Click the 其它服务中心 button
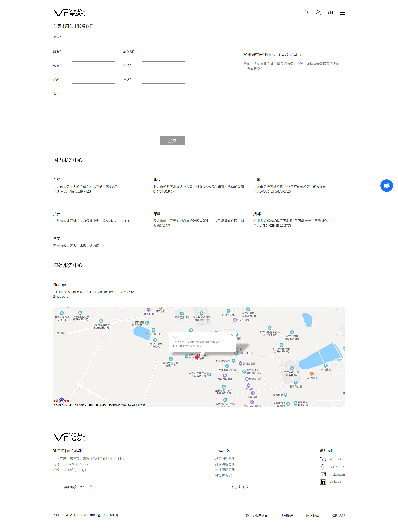Screen dimensions: 398x532 [78, 487]
